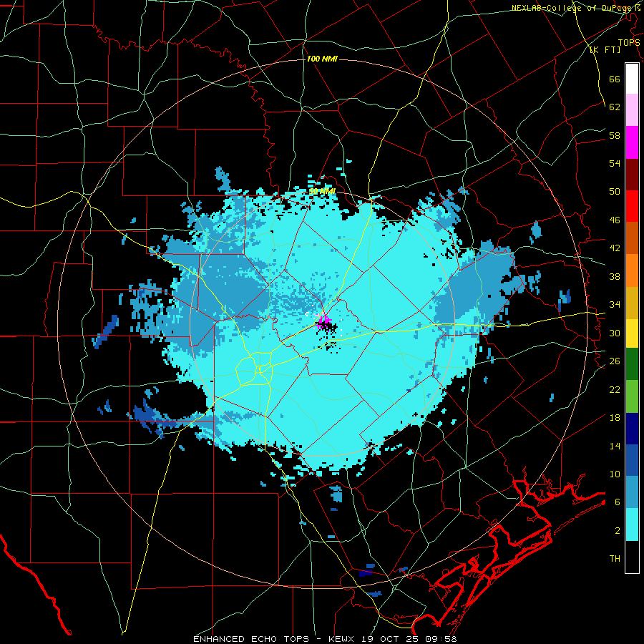This screenshot has height=644, width=644.
Task: Click the '50' legend value
Action: tap(615, 192)
